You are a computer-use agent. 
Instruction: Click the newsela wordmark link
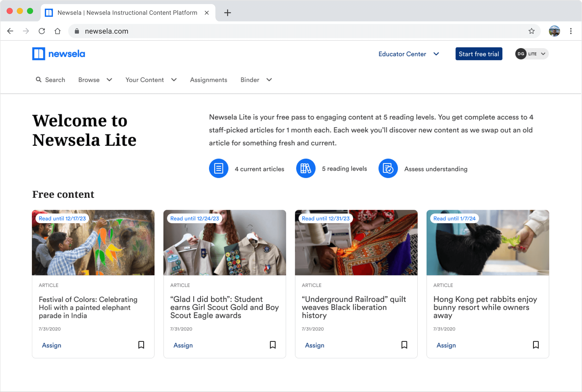pyautogui.click(x=67, y=54)
